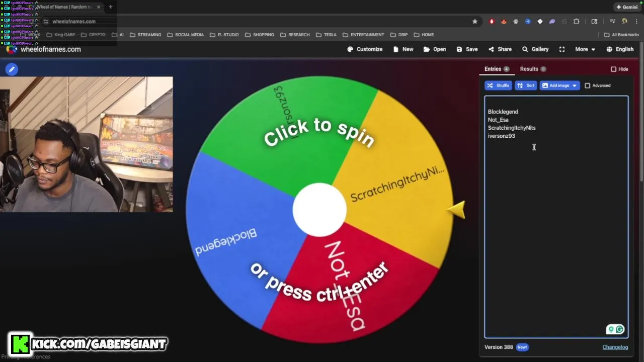The height and width of the screenshot is (362, 644).
Task: Click the purple feather extension icon
Action: tap(552, 22)
